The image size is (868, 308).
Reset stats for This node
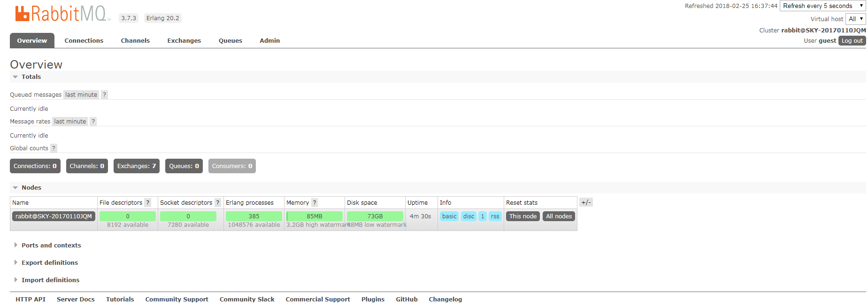coord(523,216)
